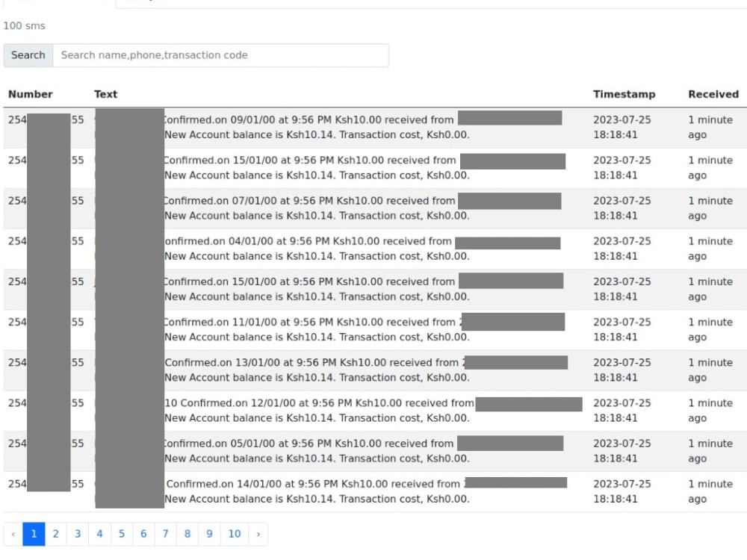Click the Received column header
Image resolution: width=747 pixels, height=560 pixels.
point(713,94)
